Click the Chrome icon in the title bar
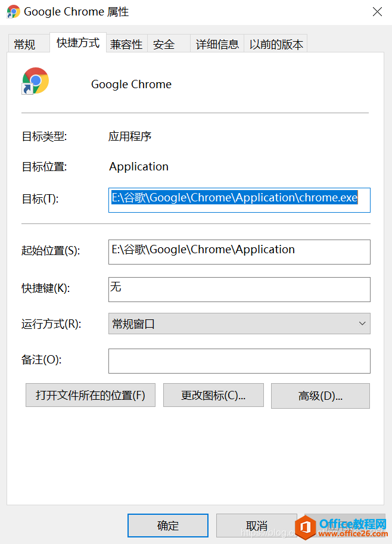The image size is (392, 544). tap(13, 11)
